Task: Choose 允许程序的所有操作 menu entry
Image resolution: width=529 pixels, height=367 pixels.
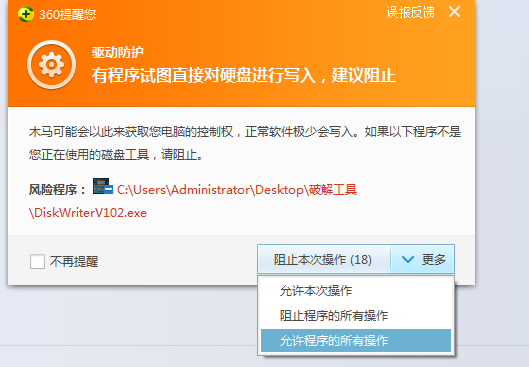Action: (x=356, y=341)
